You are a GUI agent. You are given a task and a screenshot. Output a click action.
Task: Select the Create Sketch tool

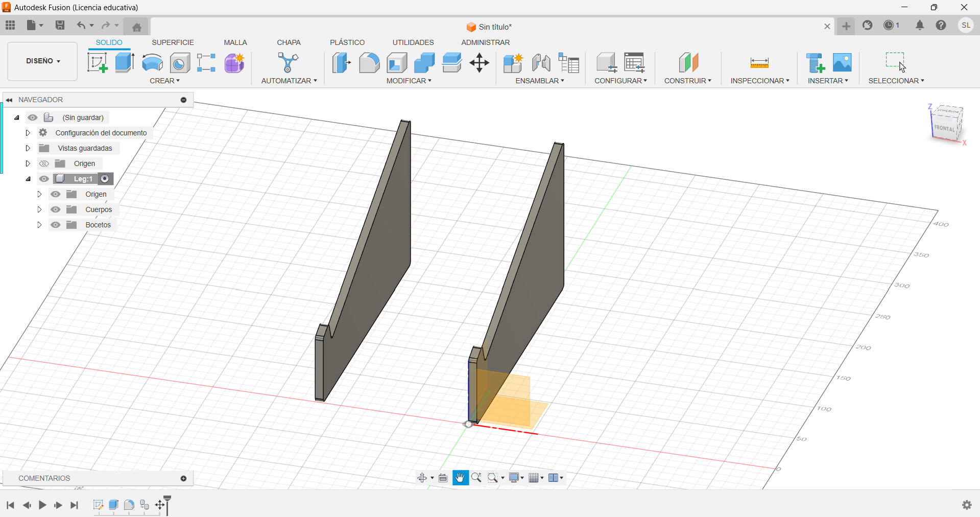click(98, 63)
